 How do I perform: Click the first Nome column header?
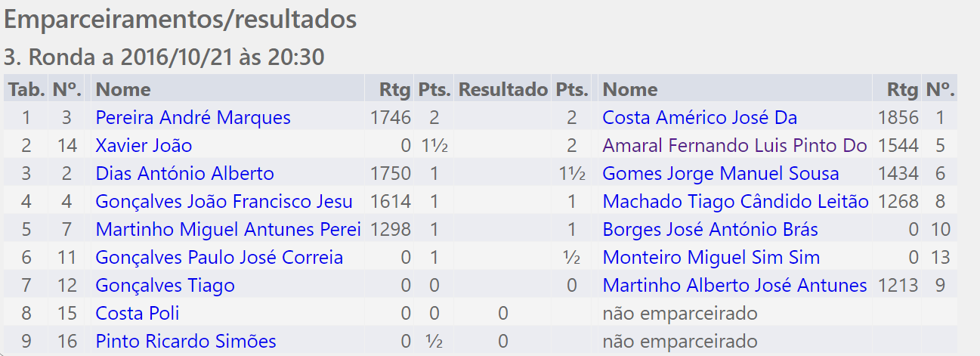123,90
